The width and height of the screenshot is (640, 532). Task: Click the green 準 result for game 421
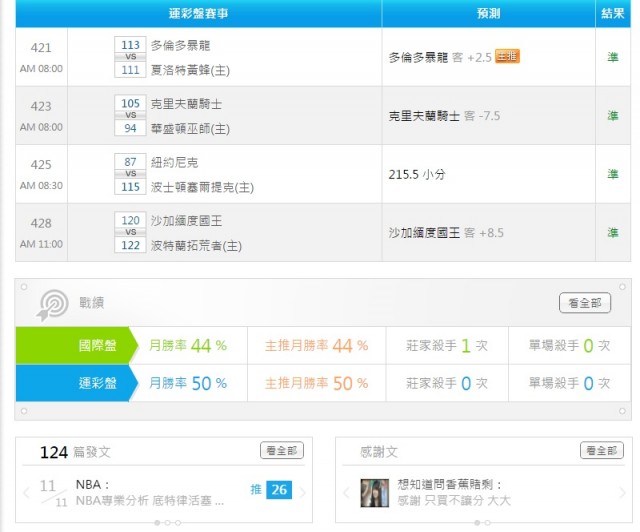point(612,58)
